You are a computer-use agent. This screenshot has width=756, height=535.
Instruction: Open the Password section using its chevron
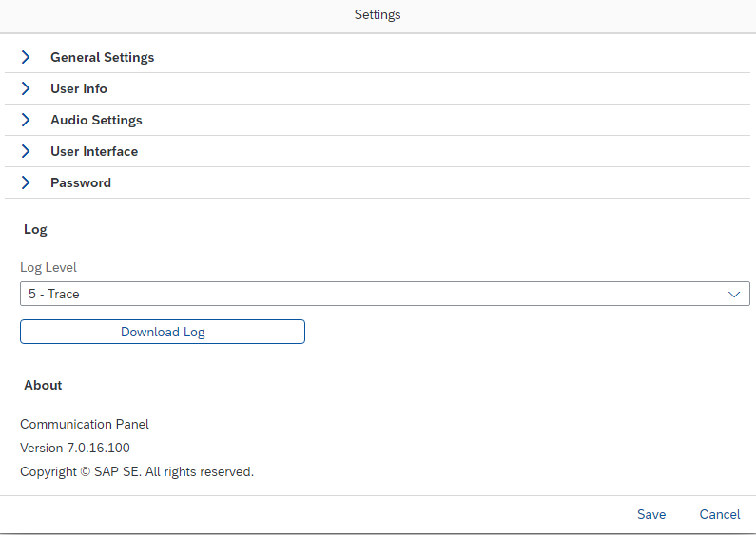point(26,182)
